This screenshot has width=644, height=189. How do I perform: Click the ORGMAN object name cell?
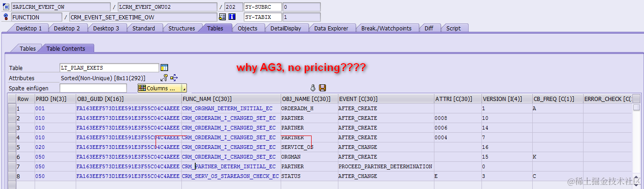309,157
